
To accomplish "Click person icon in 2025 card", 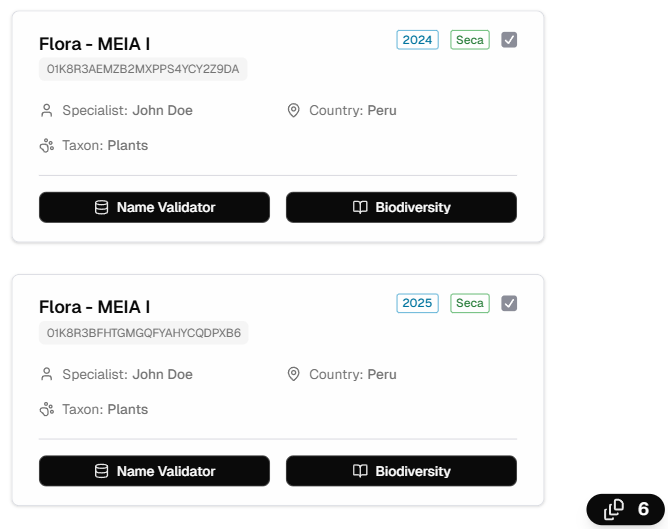I will pyautogui.click(x=46, y=374).
